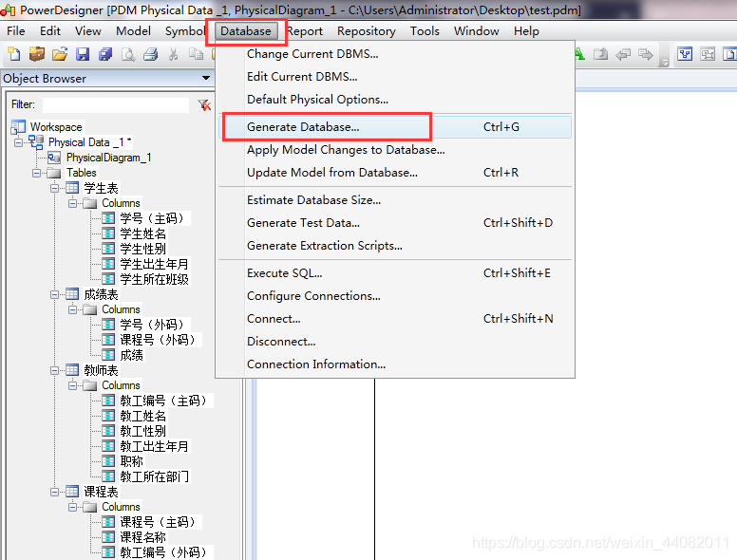Open the Help menu

(x=526, y=31)
